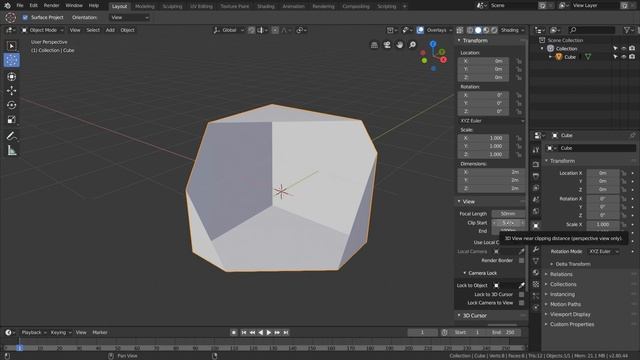Open Global transform orientation dropdown
The image size is (640, 360).
coord(229,30)
